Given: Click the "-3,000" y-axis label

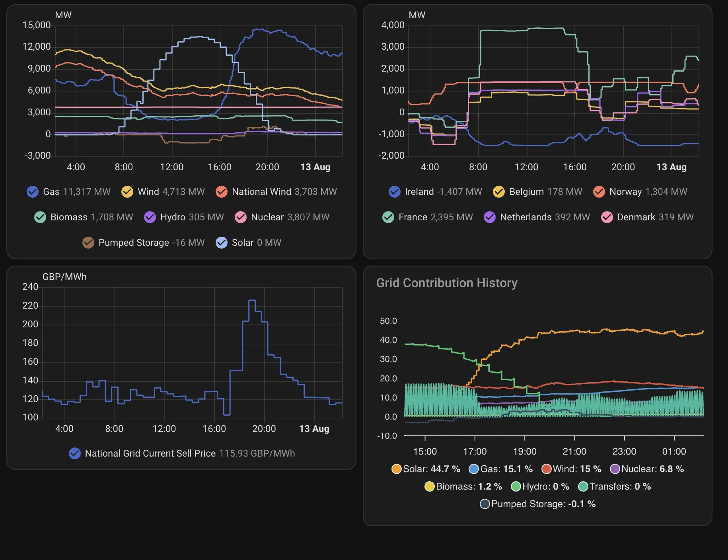Looking at the screenshot, I should coord(38,156).
